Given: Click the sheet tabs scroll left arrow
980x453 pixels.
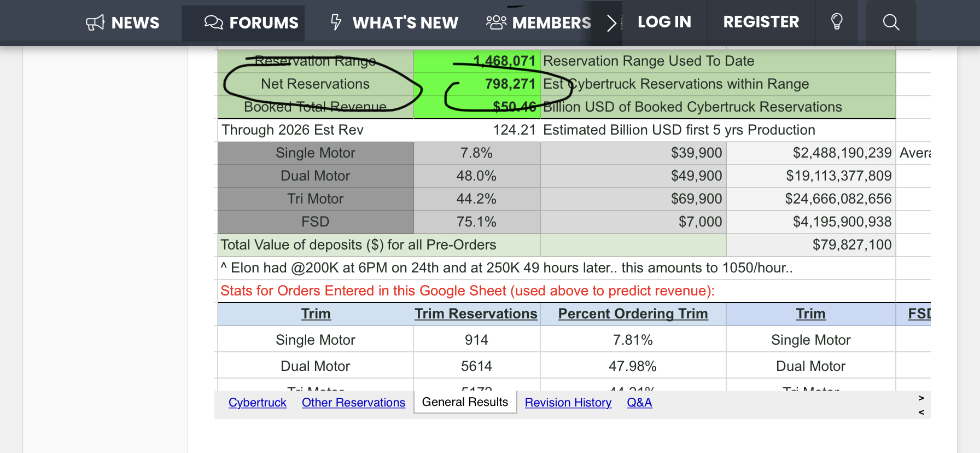Looking at the screenshot, I should (x=921, y=412).
